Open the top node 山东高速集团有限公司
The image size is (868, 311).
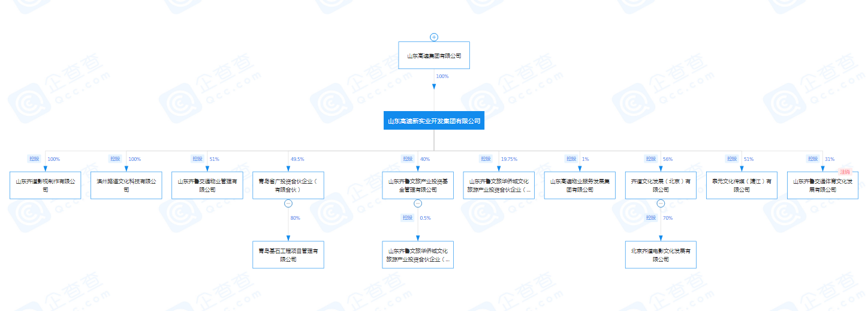tap(434, 56)
